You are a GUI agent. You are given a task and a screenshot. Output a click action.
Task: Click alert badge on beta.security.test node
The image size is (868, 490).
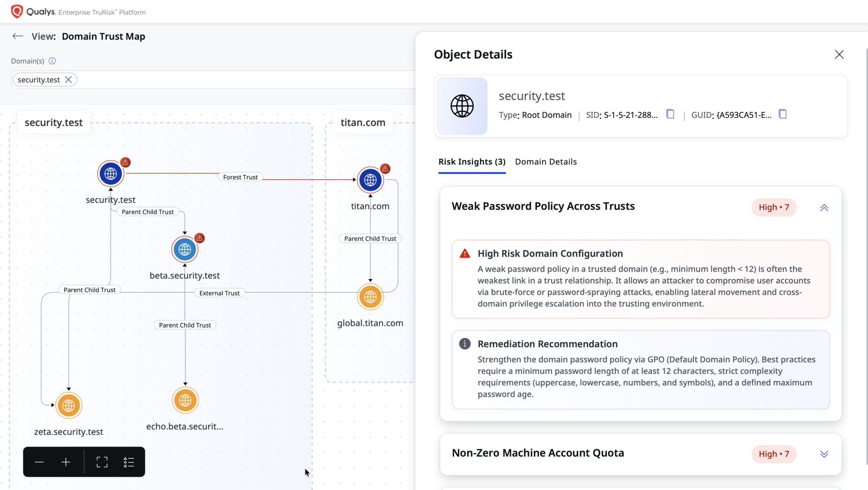tap(200, 238)
